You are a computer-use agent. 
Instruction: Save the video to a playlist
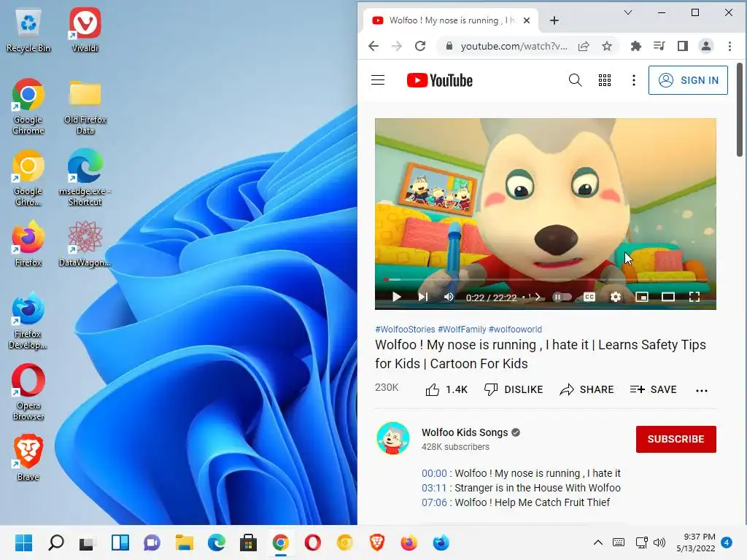(653, 389)
